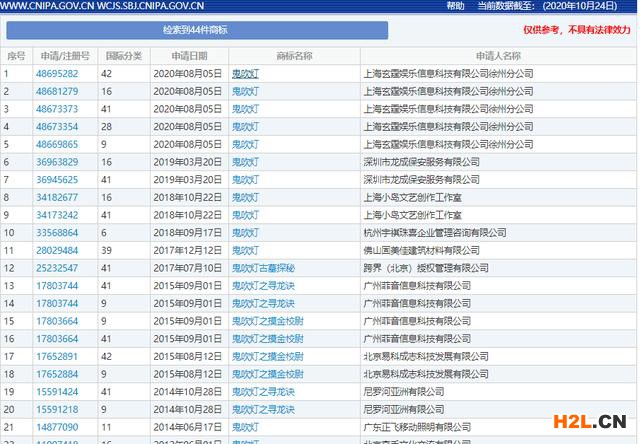This screenshot has height=444, width=640.
Task: Open registration number 17652891
Action: coord(57,356)
